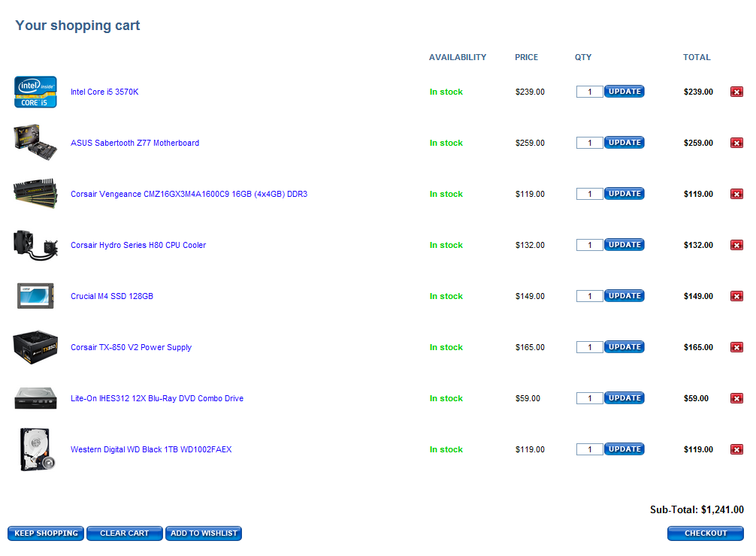
Task: Open Corsair Vengeance CMZ16GX3M4A1600C9 16GB link
Action: point(189,194)
